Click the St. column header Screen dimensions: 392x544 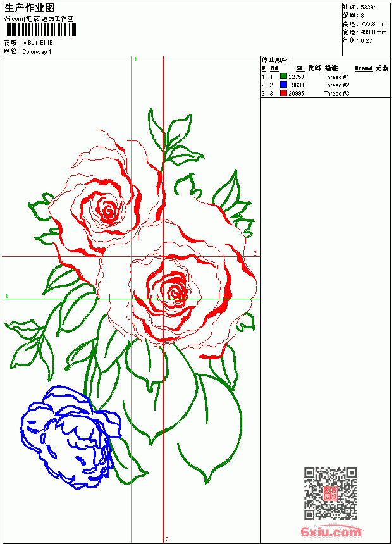click(x=300, y=68)
